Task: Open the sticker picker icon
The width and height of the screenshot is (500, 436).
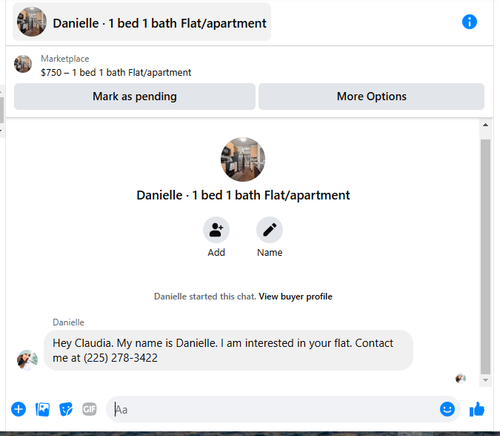Action: tap(66, 409)
